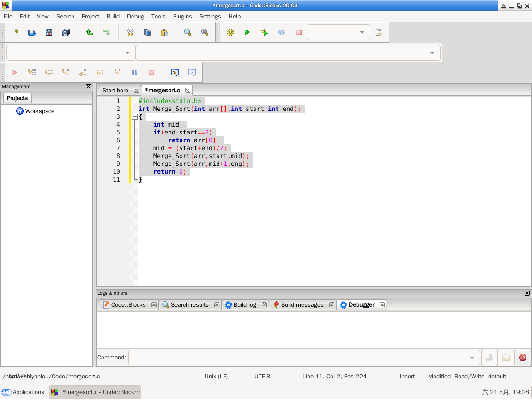The image size is (532, 414).
Task: Click the Find magnifier icon
Action: [x=187, y=32]
